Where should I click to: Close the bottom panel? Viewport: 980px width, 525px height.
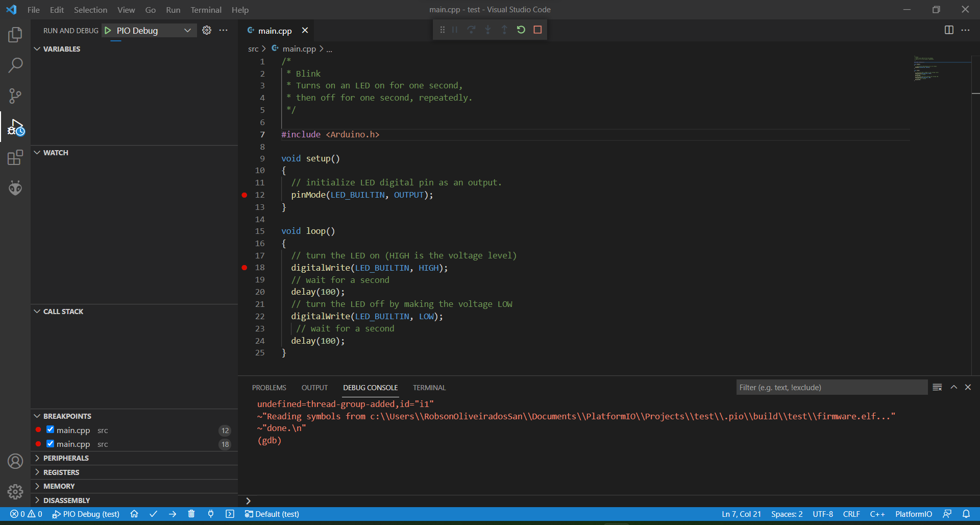point(968,387)
